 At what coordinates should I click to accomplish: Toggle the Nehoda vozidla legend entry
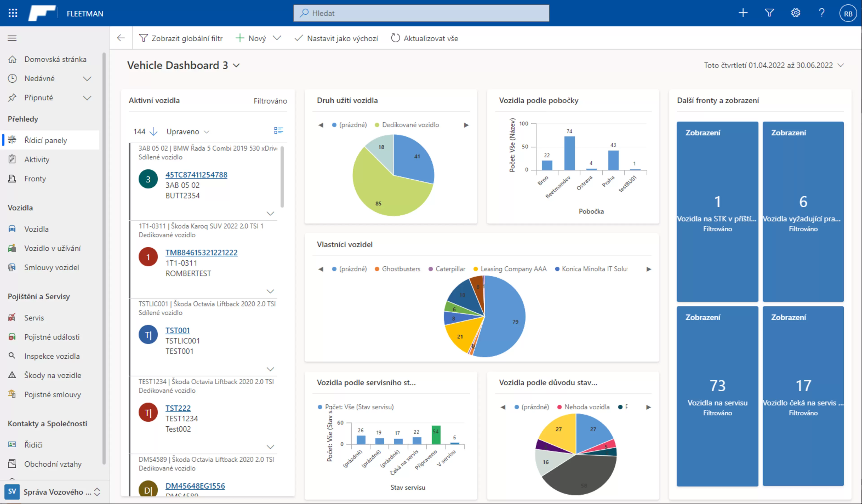point(583,407)
